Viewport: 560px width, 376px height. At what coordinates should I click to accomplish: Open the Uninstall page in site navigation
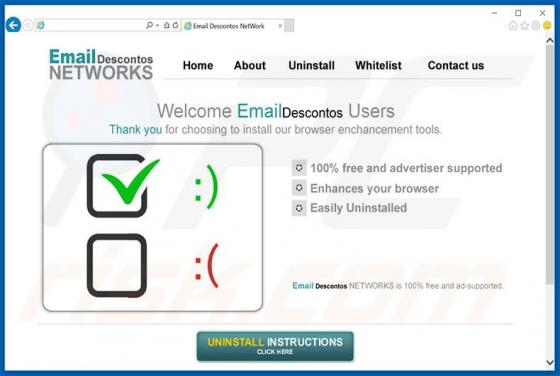pos(311,65)
